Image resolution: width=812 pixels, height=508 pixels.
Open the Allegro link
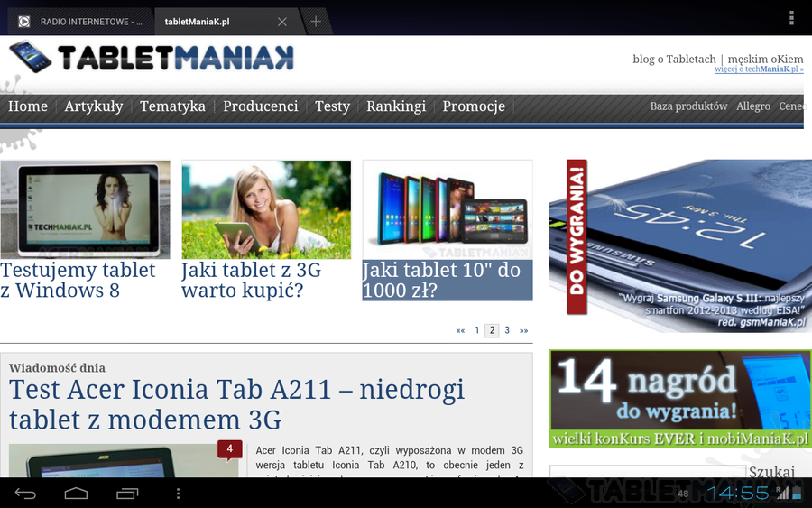click(x=753, y=106)
